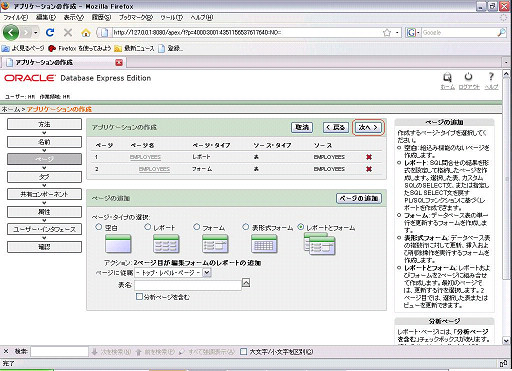Viewport: 512px width, 371px height.
Task: Bookmark this page with the star icon
Action: 387,32
